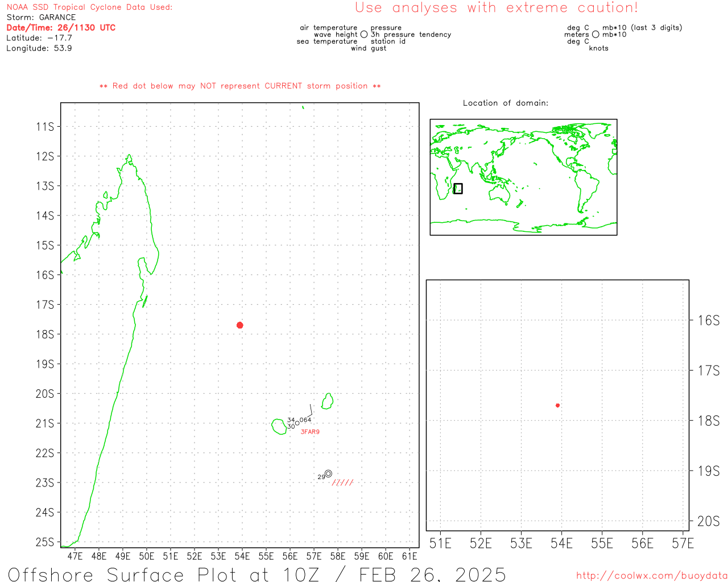
Task: Click the station circle near Reunion Island
Action: (x=297, y=423)
